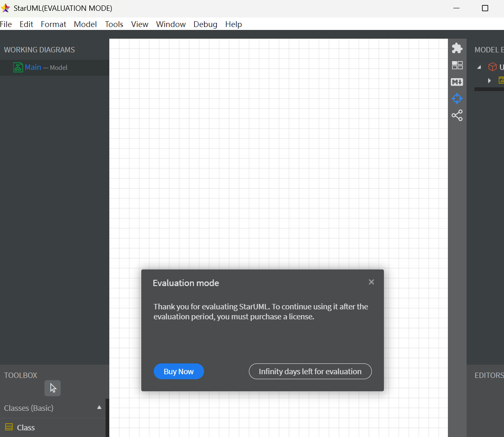The height and width of the screenshot is (437, 504).
Task: Click the Evaluation mode dialog title
Action: coord(186,283)
